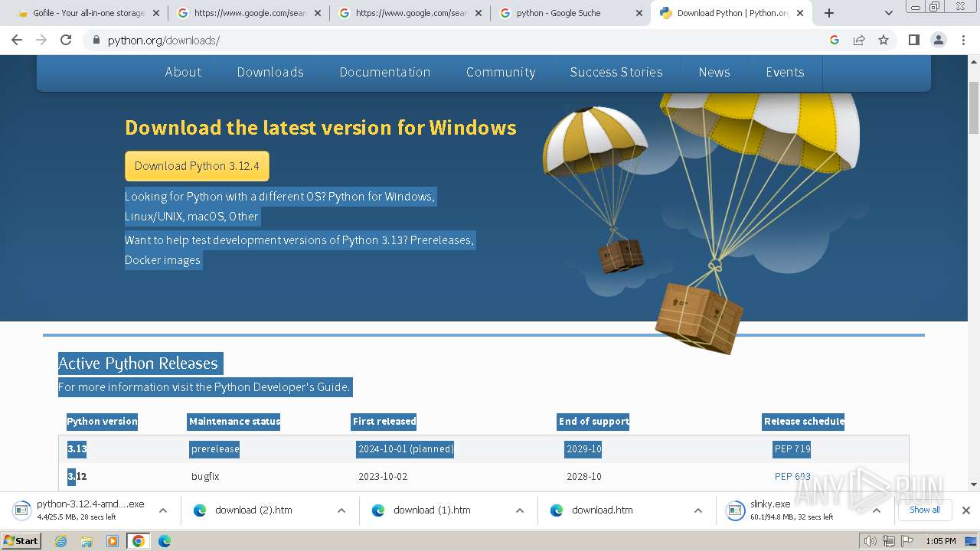
Task: Click the system tray volume icon
Action: pyautogui.click(x=871, y=541)
